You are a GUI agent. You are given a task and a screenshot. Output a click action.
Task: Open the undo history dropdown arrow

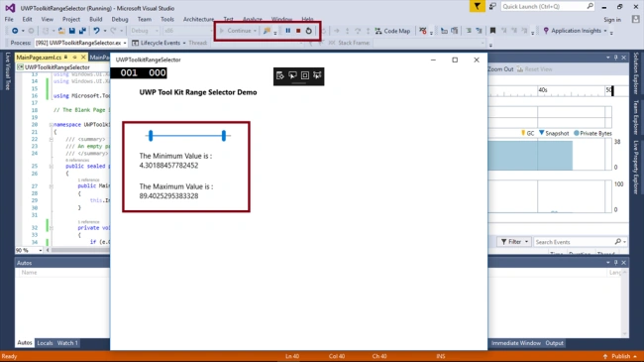point(105,31)
